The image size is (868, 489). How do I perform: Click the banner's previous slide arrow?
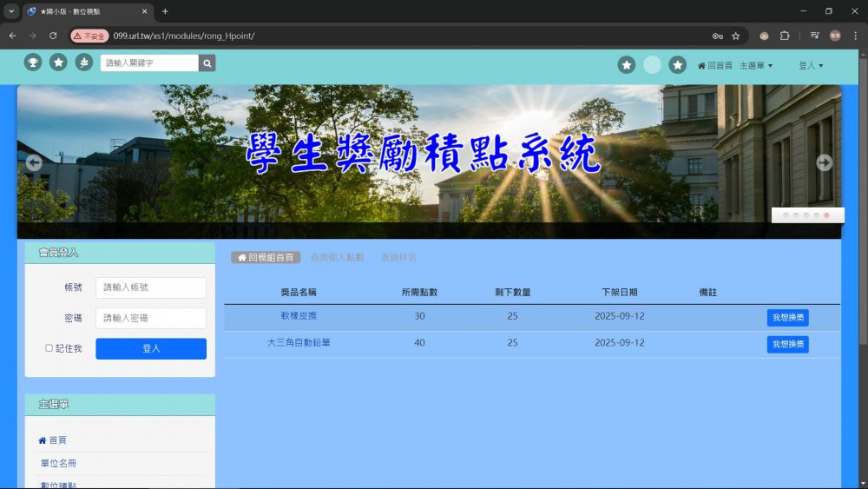(x=34, y=162)
